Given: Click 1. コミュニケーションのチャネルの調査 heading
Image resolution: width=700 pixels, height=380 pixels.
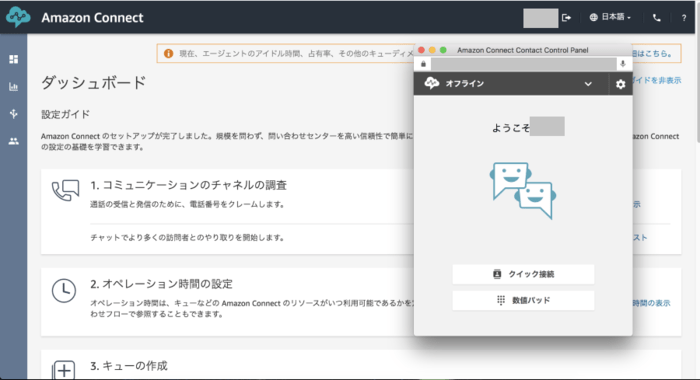Looking at the screenshot, I should [188, 185].
